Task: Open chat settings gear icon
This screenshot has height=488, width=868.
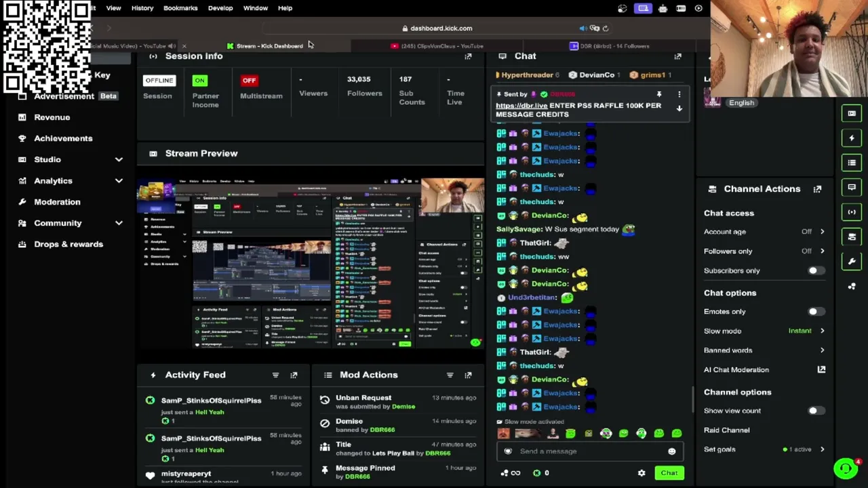Action: [642, 473]
